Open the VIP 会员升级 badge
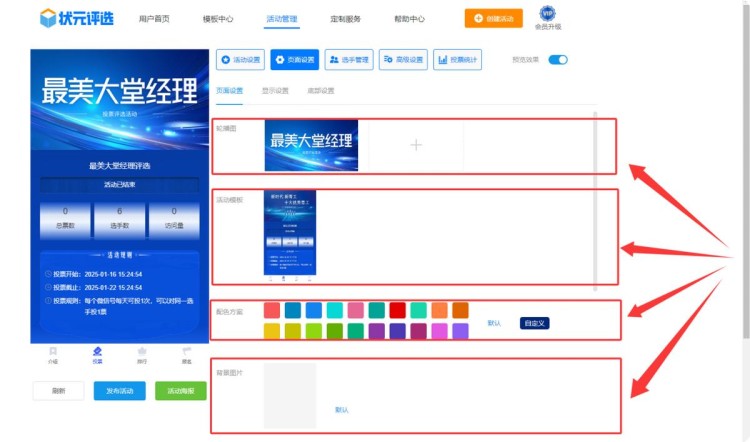This screenshot has height=442, width=750. 547,17
